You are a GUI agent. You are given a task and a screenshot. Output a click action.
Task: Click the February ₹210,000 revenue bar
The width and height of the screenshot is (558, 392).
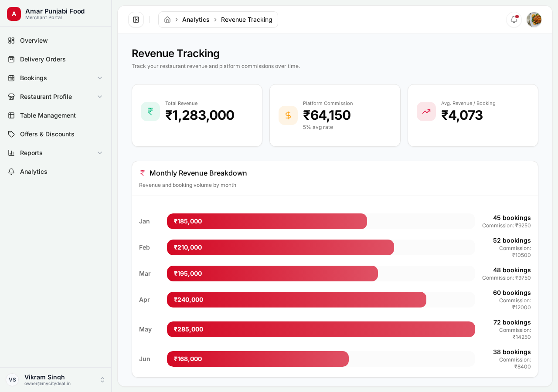pyautogui.click(x=280, y=247)
